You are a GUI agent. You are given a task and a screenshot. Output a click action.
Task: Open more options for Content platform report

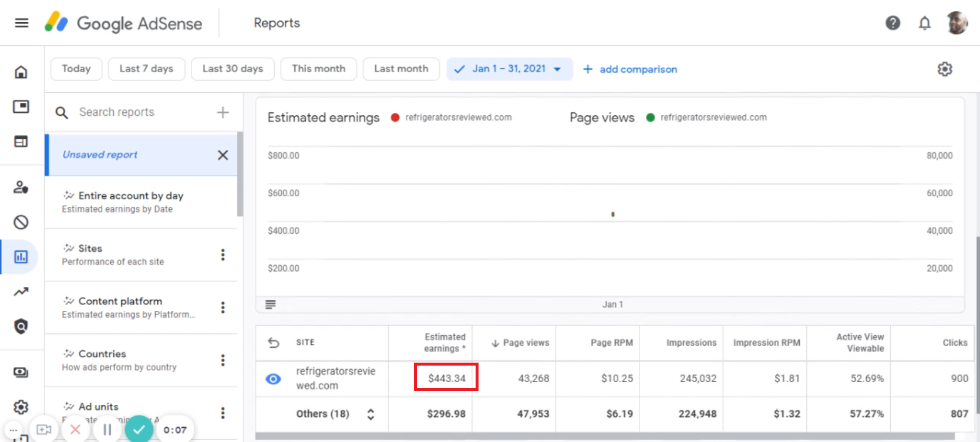[223, 307]
